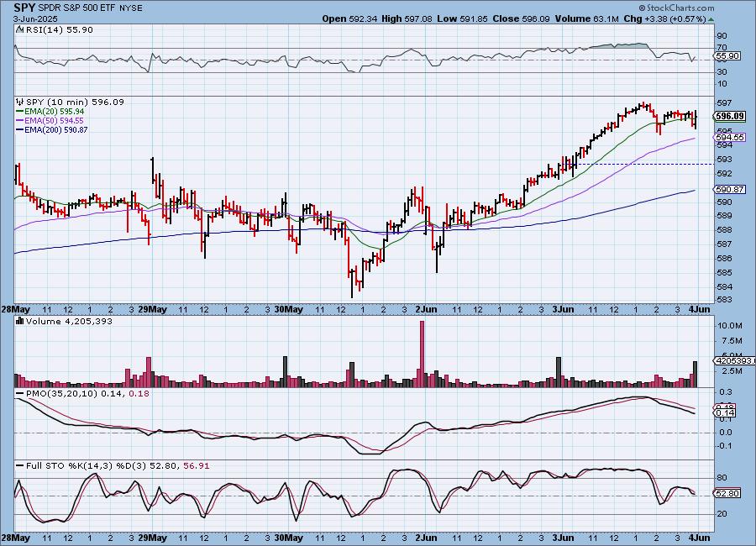Click 29May on the bottom time axis
This screenshot has height=546, width=756.
[152, 538]
